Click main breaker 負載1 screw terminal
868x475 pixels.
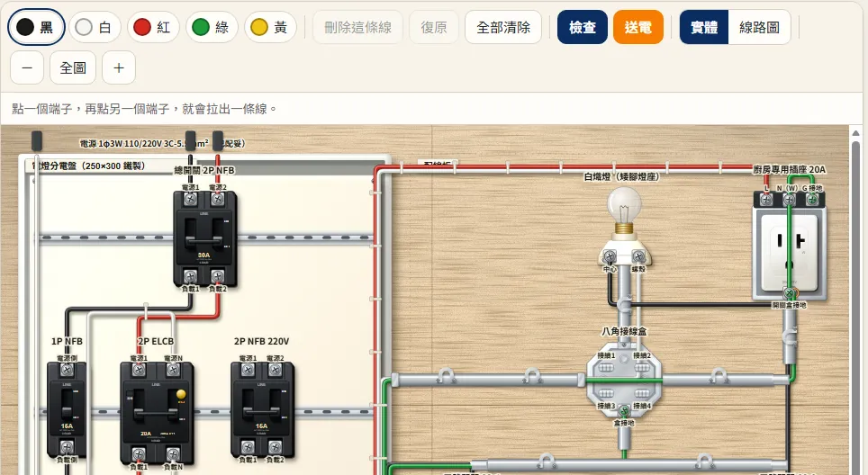(190, 276)
